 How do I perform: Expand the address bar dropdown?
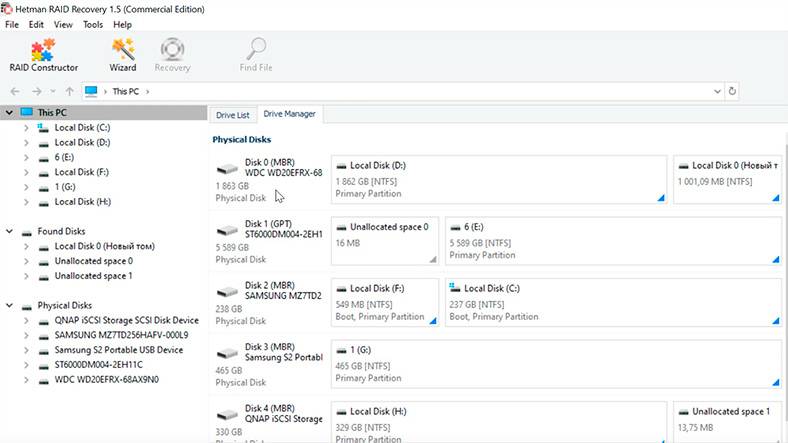pyautogui.click(x=717, y=91)
